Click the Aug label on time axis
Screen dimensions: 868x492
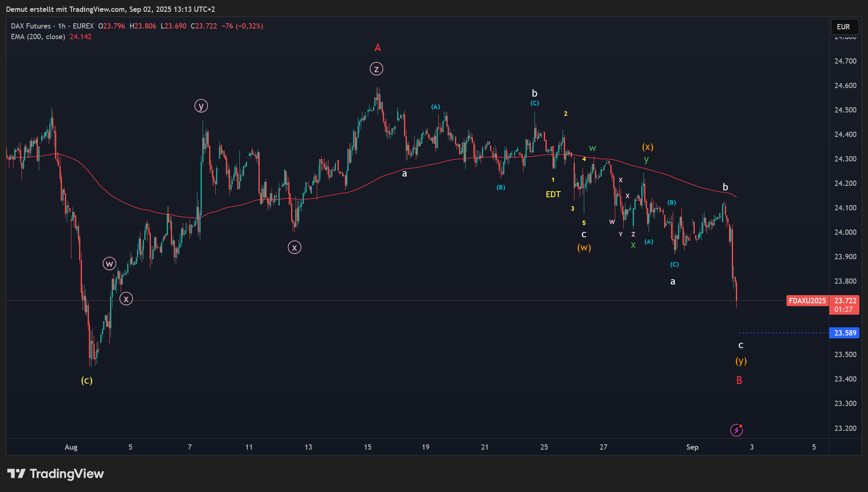(x=71, y=447)
